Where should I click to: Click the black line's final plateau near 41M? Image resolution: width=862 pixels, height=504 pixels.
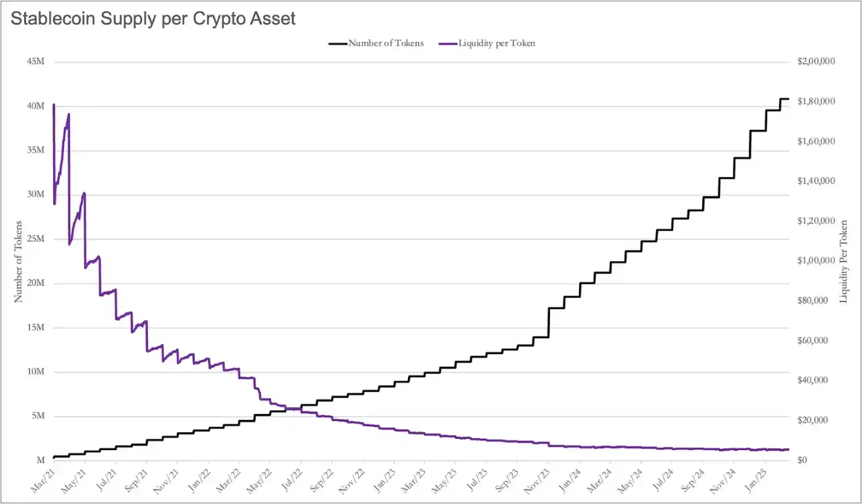784,99
